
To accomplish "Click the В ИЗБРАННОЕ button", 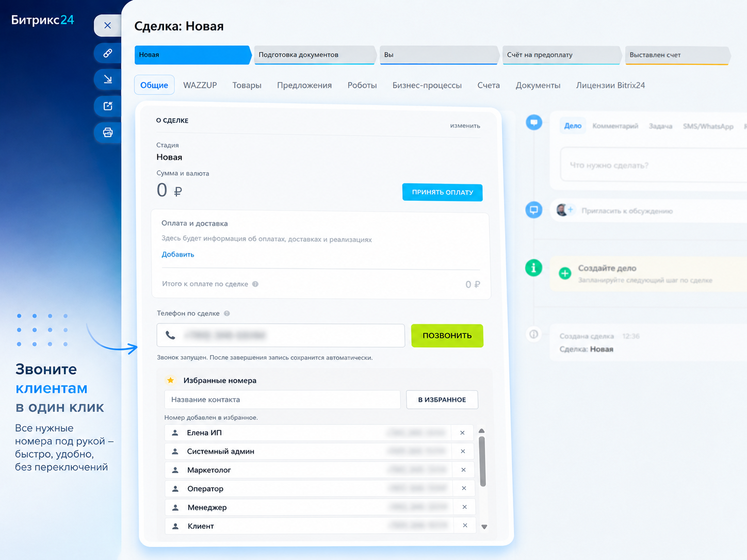I will click(442, 400).
